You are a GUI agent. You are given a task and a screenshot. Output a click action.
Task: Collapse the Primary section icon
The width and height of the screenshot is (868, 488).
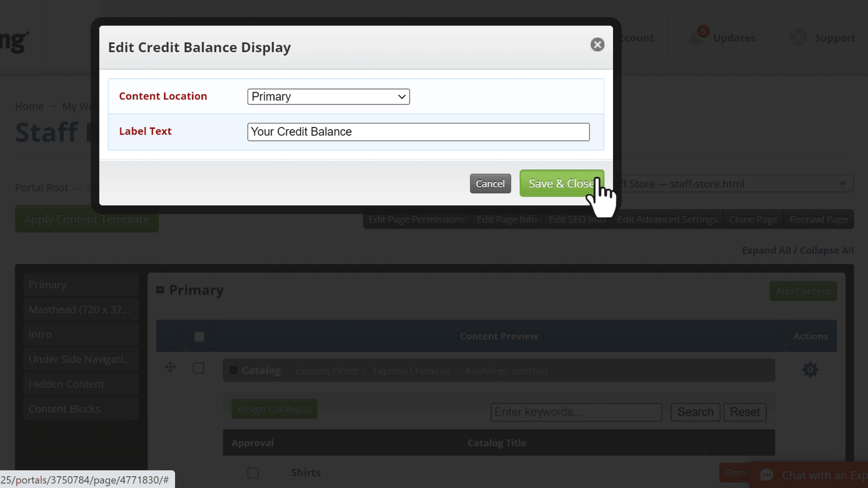pos(160,290)
